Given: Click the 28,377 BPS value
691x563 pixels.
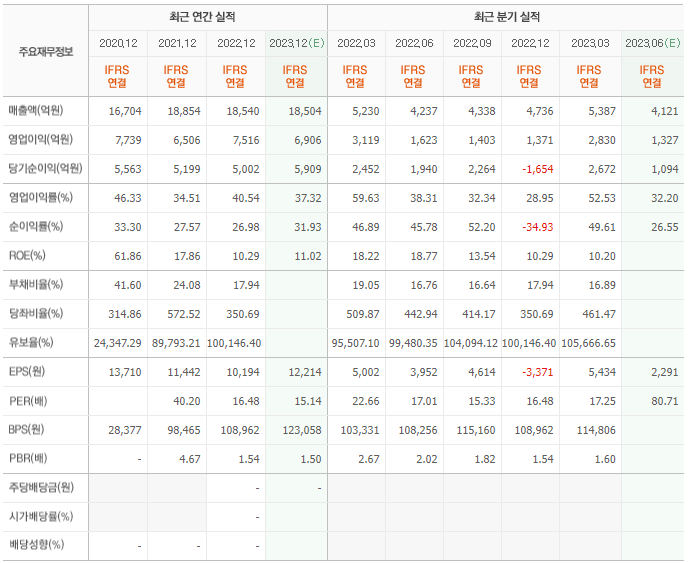Looking at the screenshot, I should pos(125,430).
